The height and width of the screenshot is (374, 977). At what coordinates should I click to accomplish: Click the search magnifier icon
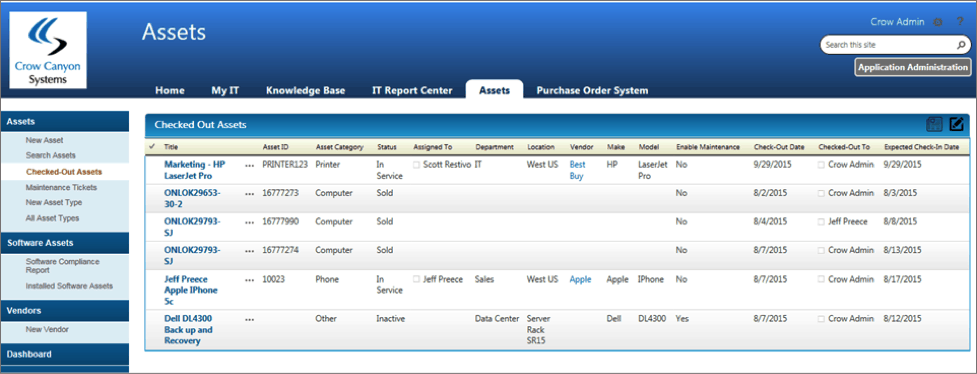961,46
